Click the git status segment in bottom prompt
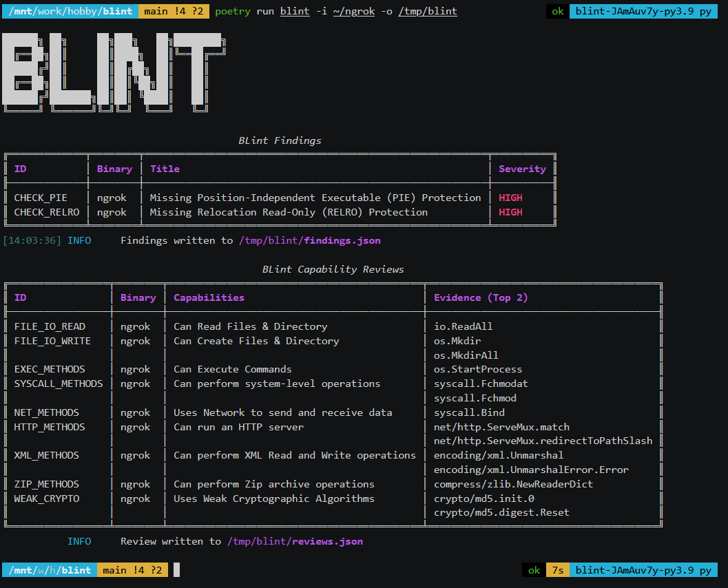The image size is (728, 588). coord(131,570)
